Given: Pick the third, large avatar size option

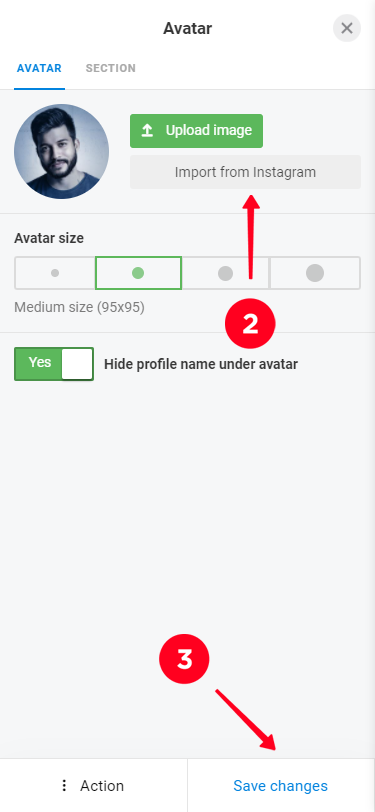Looking at the screenshot, I should pyautogui.click(x=225, y=273).
